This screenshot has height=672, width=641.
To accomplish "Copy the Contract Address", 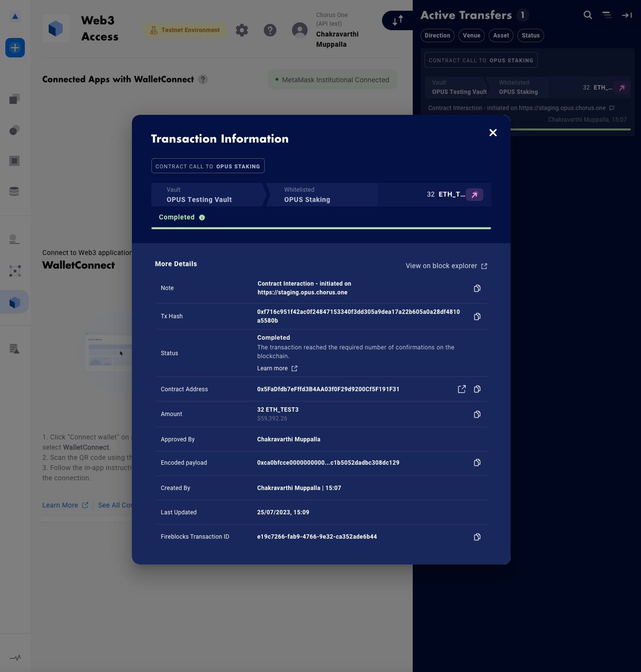I will pyautogui.click(x=477, y=389).
